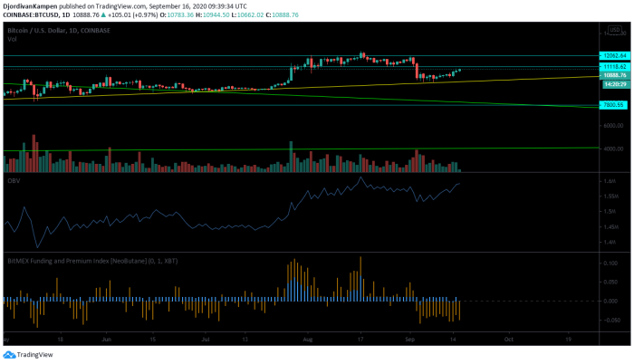Click the 1.6M value on OBV axis
This screenshot has width=634, height=364.
(610, 181)
